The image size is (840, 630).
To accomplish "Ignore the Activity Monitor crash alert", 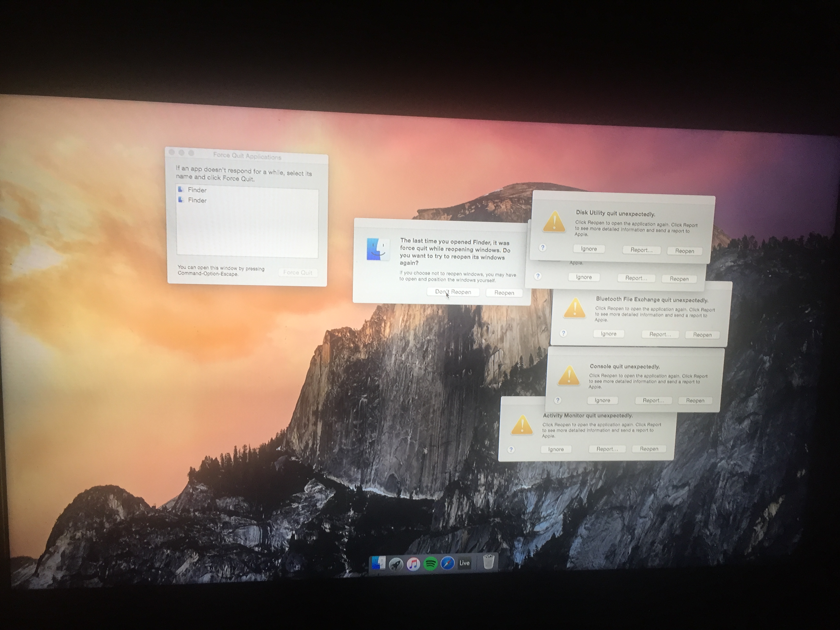I will coord(556,449).
